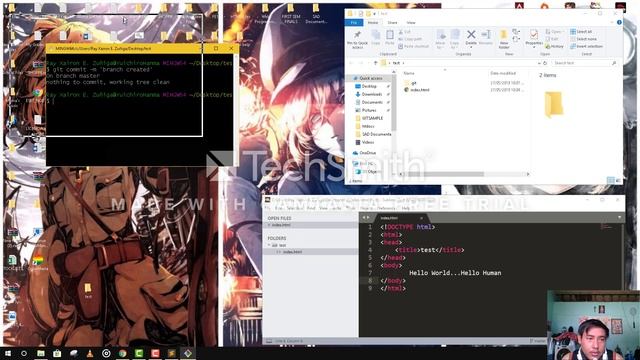Viewport: 640px width, 360px height.
Task: Select Documents in Explorer navigation pane
Action: click(x=372, y=102)
